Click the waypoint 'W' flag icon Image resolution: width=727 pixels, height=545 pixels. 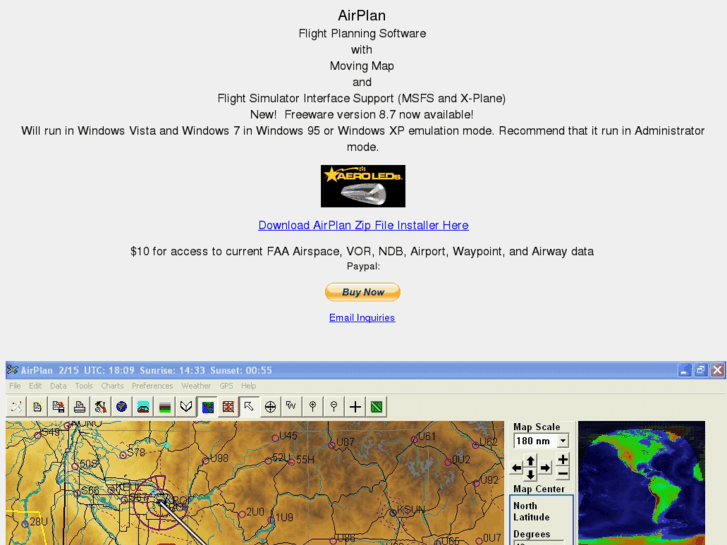(291, 407)
